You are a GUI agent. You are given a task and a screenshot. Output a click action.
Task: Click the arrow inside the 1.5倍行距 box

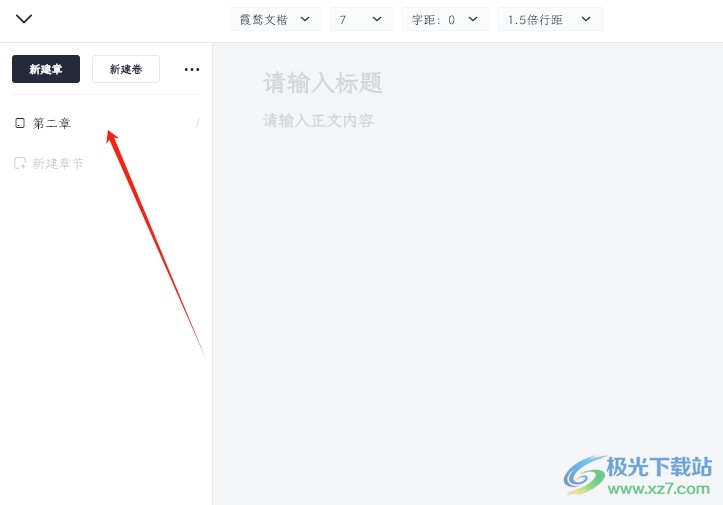click(586, 19)
